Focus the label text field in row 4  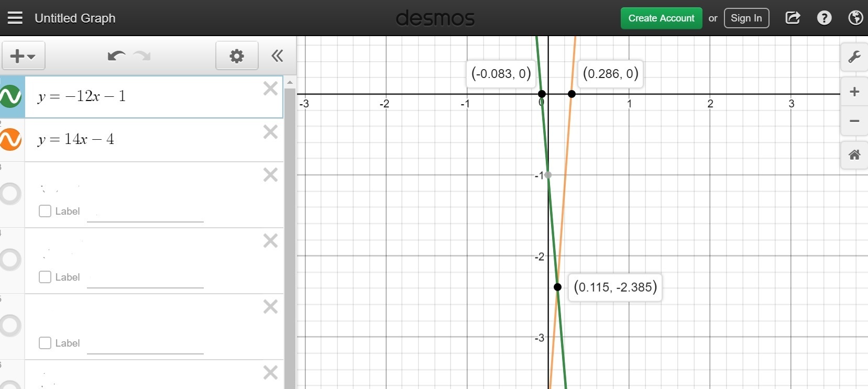pyautogui.click(x=145, y=279)
